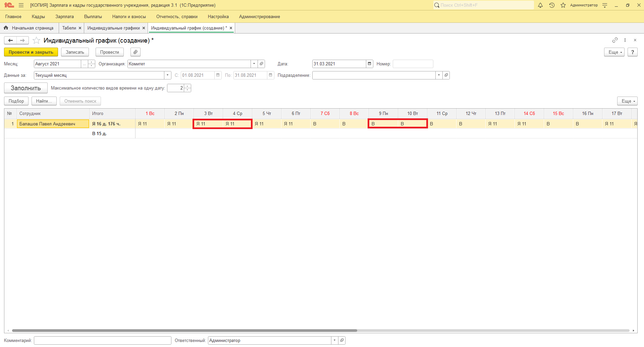Click Заполнить button
644x347 pixels.
[x=26, y=88]
